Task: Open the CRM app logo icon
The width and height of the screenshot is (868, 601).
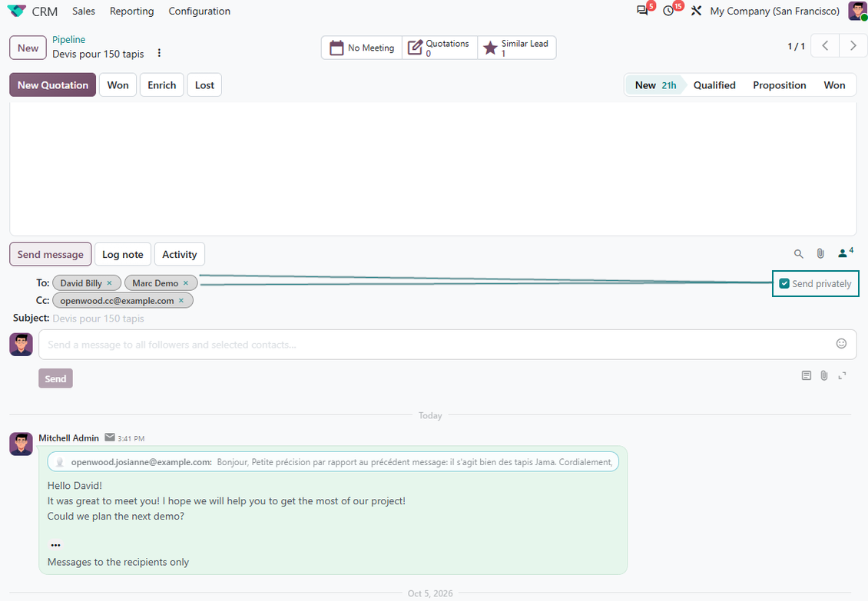Action: coord(17,11)
